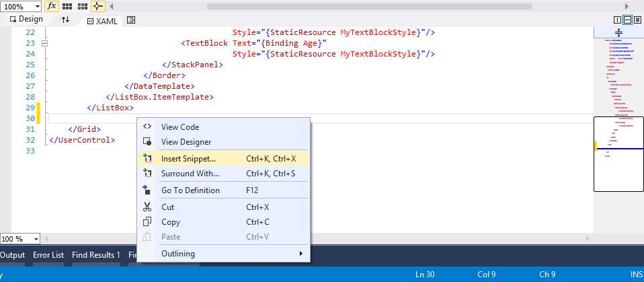The height and width of the screenshot is (282, 644).
Task: Select horizontal split view icon
Action: [x=627, y=20]
